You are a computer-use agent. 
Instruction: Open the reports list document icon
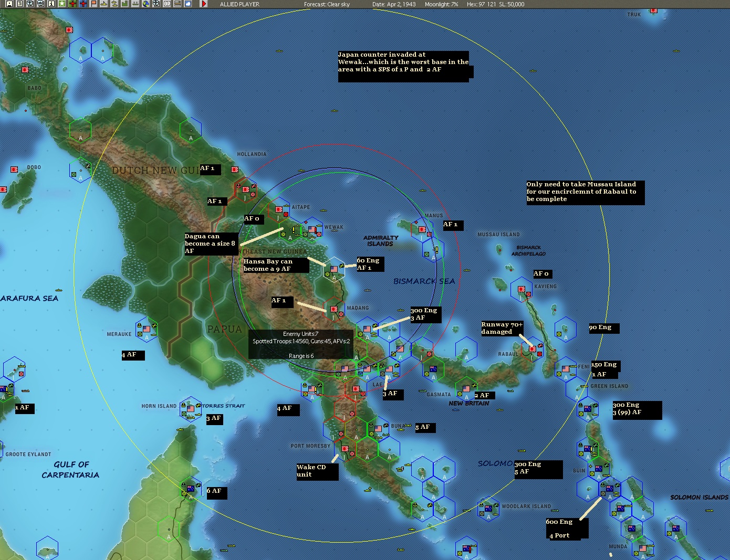[19, 4]
